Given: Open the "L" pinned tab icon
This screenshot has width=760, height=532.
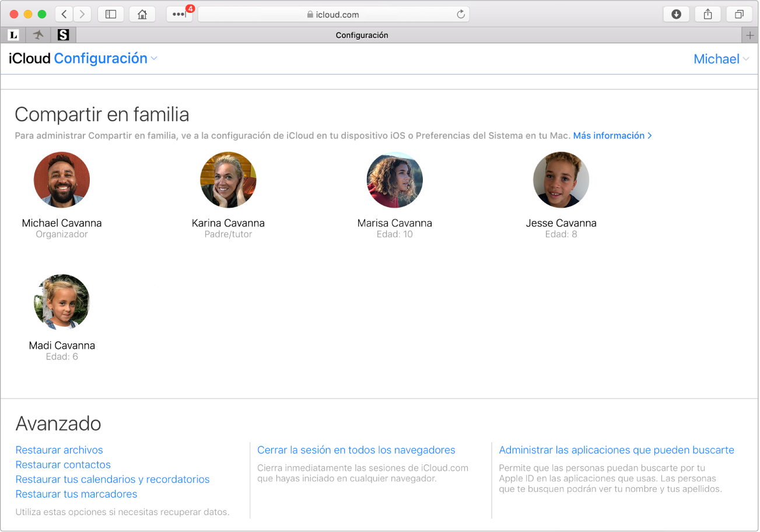Looking at the screenshot, I should [12, 35].
